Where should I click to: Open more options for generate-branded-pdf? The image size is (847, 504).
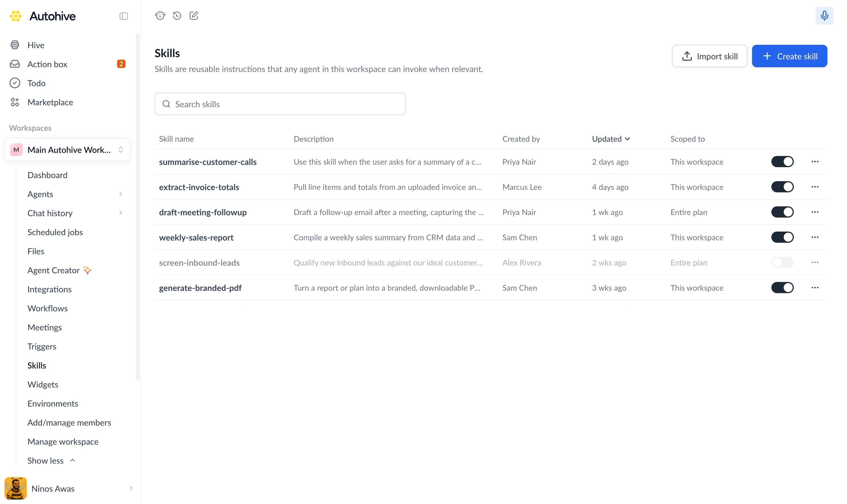coord(815,288)
